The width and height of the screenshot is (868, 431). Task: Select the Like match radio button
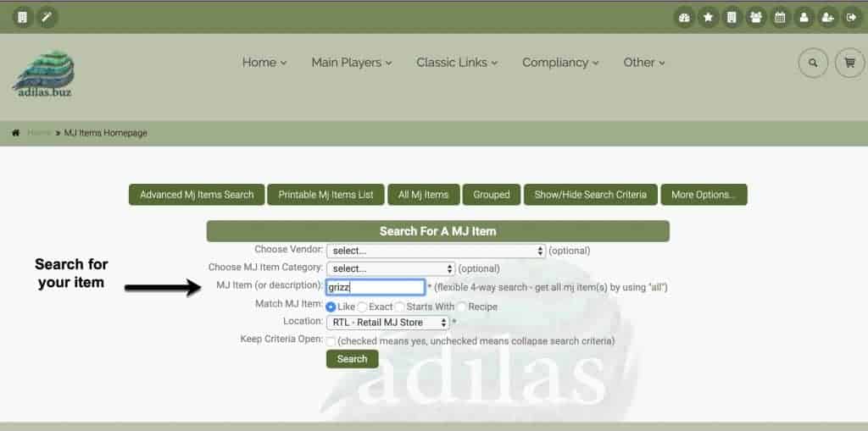[331, 307]
